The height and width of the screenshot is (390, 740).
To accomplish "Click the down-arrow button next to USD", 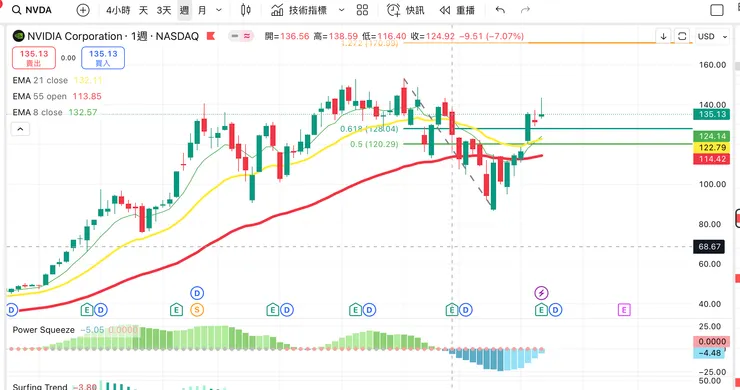I will [x=664, y=36].
